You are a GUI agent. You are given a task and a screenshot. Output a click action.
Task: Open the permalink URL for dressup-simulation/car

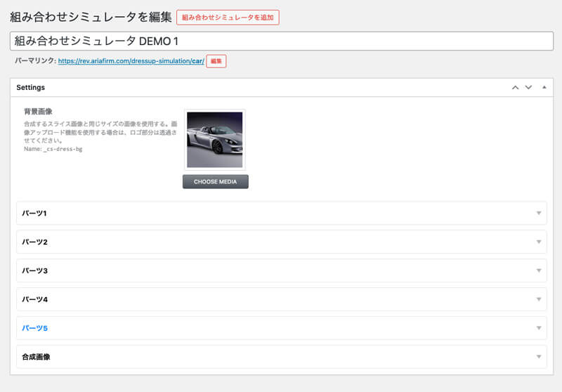tap(131, 61)
